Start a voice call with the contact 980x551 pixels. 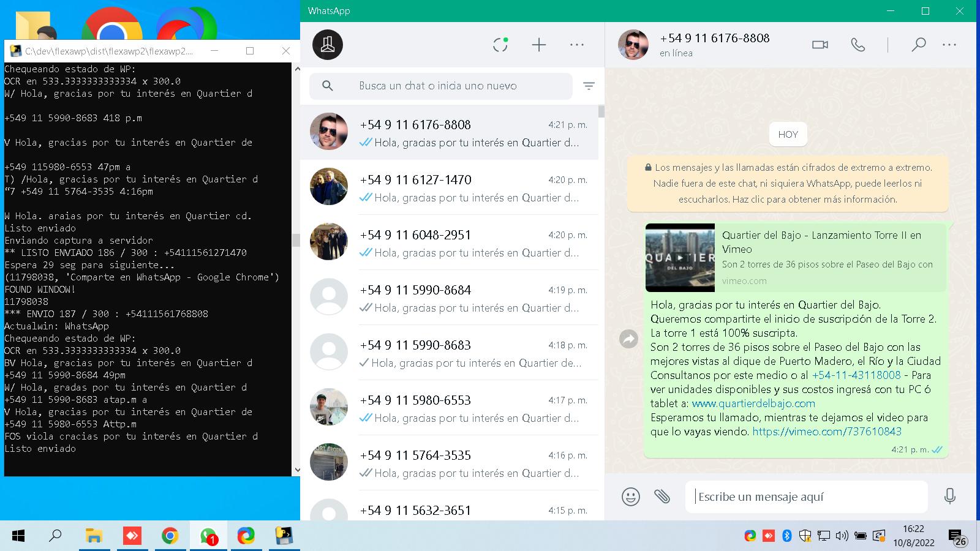(x=858, y=45)
